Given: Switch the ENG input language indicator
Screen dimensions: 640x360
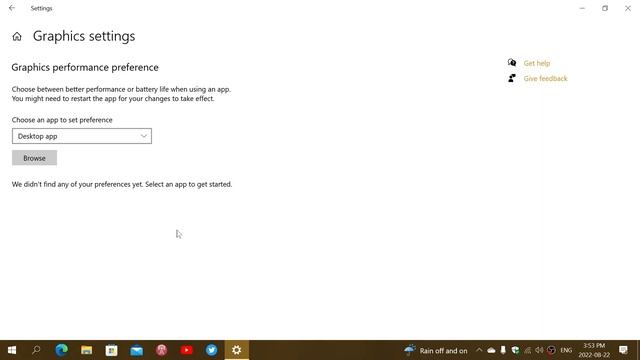Looking at the screenshot, I should [x=566, y=350].
